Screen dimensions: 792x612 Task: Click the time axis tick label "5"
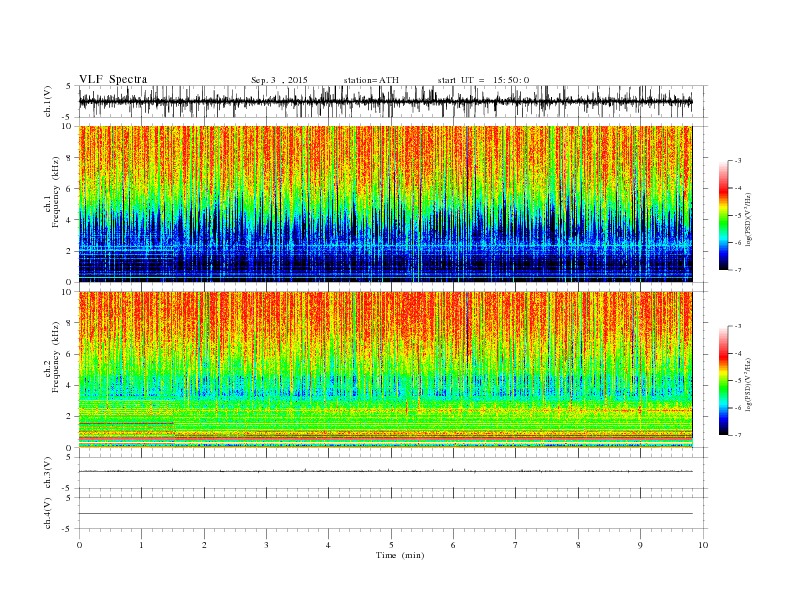391,545
